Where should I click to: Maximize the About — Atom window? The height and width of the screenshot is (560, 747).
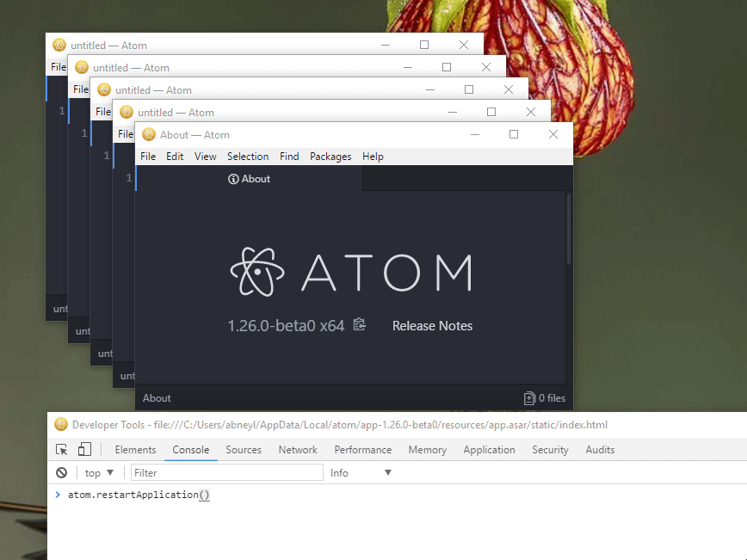(514, 134)
